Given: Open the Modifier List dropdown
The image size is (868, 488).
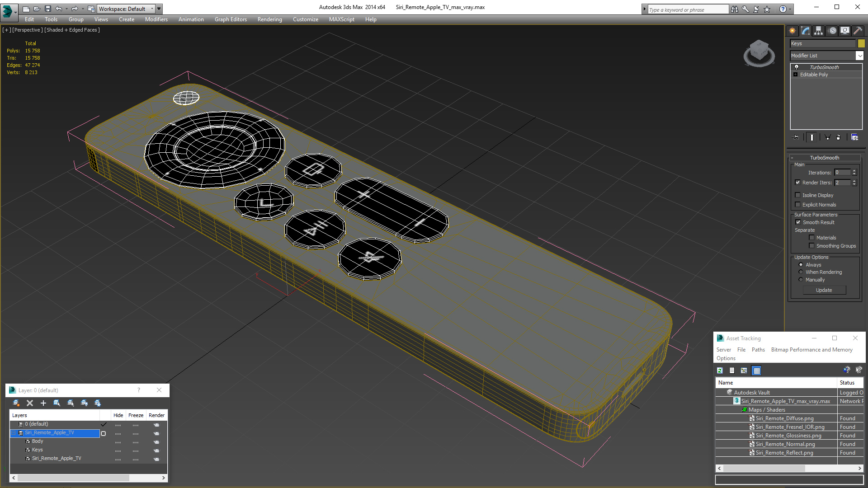Looking at the screenshot, I should point(859,56).
